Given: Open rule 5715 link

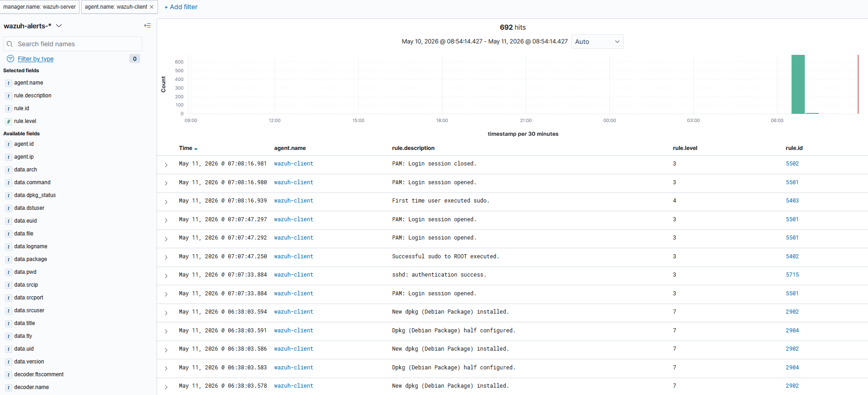Looking at the screenshot, I should click(792, 275).
